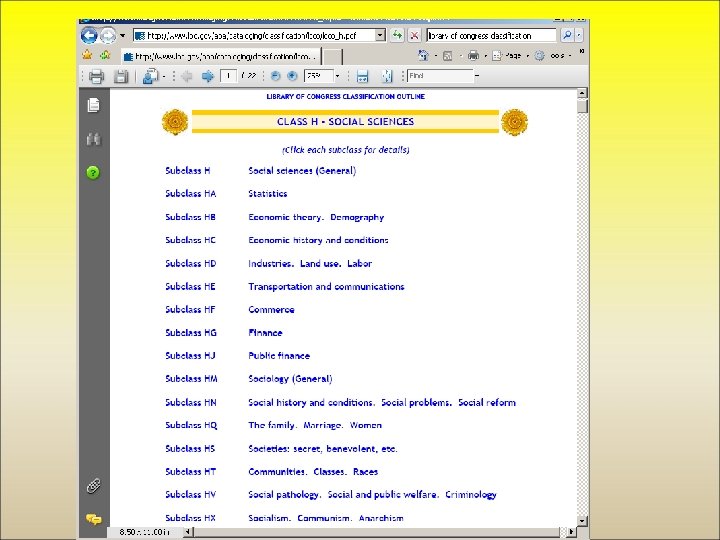Click the Email/collaborate icon in PDF toolbar
720x540 pixels.
151,76
